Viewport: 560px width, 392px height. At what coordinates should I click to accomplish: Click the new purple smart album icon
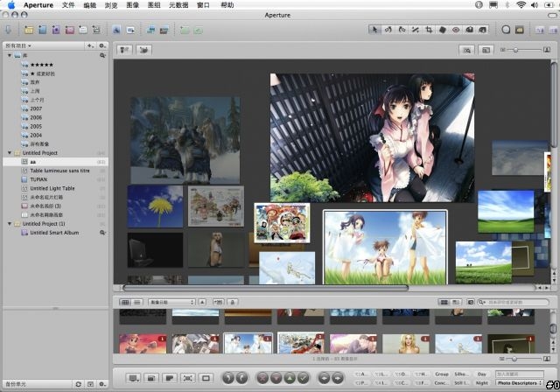point(56,30)
